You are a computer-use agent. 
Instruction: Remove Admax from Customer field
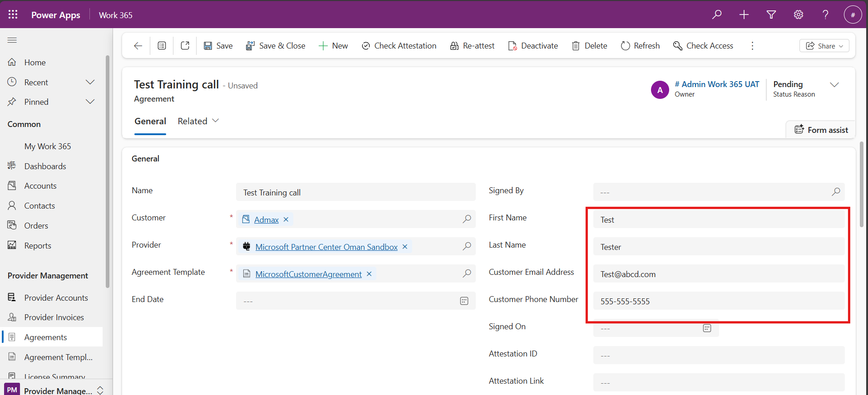[286, 219]
